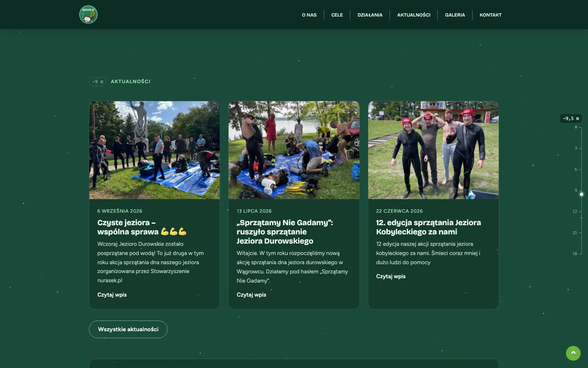The height and width of the screenshot is (368, 588).
Task: Click the 22 CZERWCA 2026 date
Action: [399, 211]
